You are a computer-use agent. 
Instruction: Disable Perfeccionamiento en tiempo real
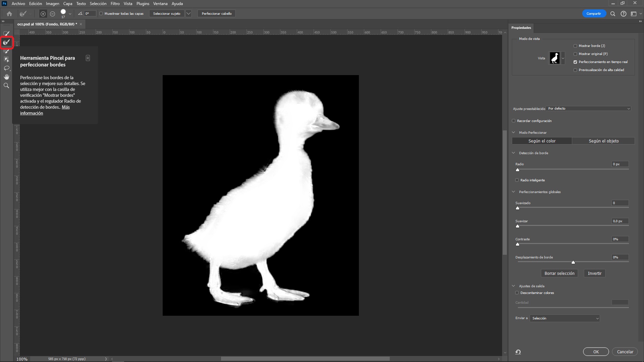(x=575, y=62)
